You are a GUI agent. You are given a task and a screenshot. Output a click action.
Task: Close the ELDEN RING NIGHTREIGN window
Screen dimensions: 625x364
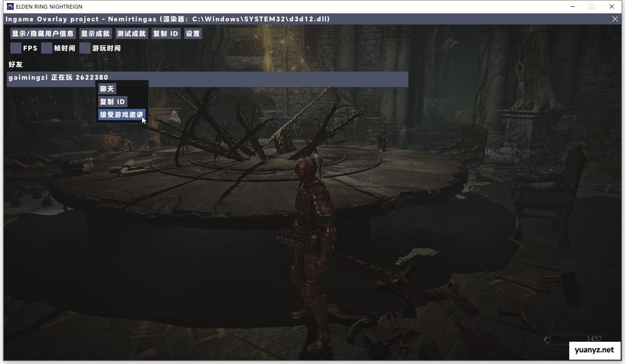click(612, 6)
